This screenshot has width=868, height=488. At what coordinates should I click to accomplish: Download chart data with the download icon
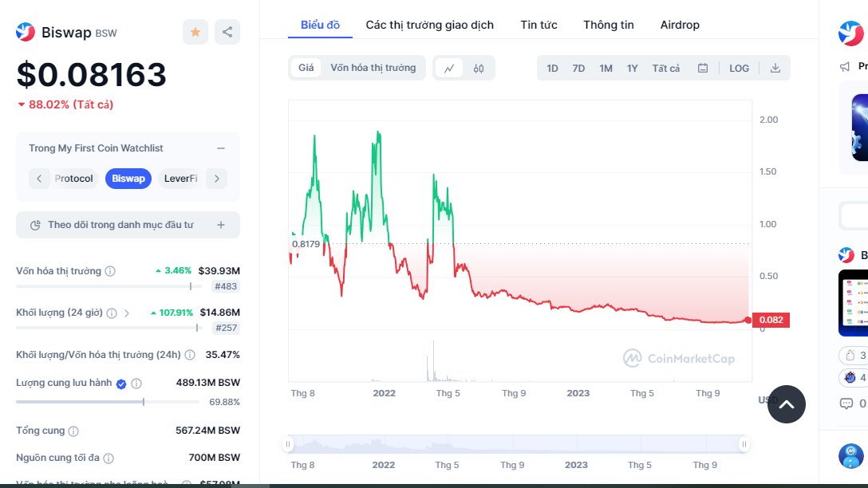pyautogui.click(x=775, y=68)
